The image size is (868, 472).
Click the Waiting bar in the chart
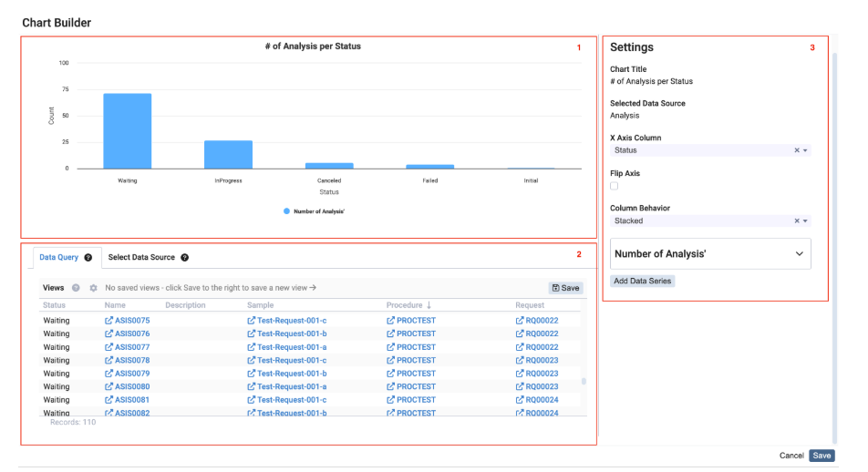pyautogui.click(x=128, y=131)
